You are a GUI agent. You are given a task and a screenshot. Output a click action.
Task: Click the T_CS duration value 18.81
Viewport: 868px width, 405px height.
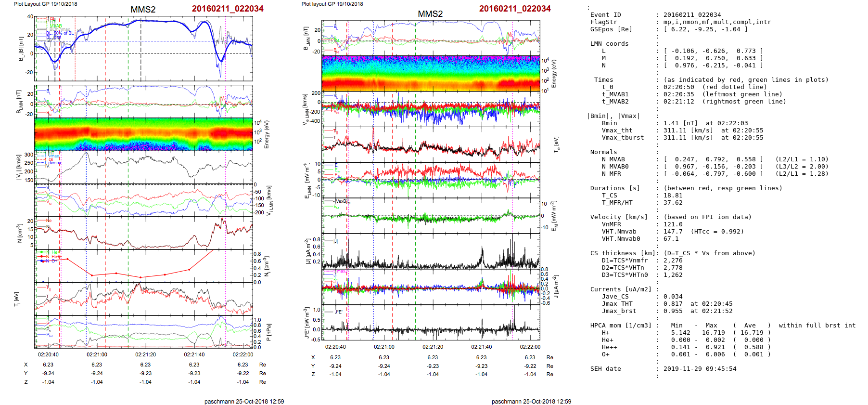[673, 196]
